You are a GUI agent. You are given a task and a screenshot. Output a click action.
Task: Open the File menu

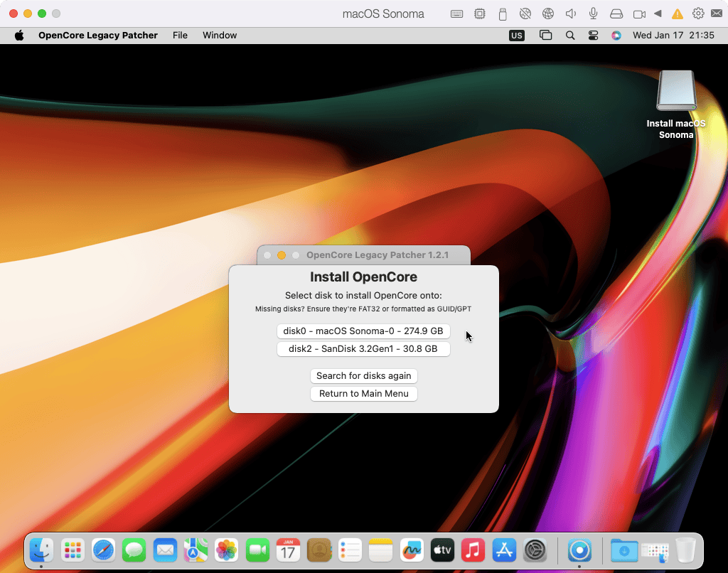(180, 35)
